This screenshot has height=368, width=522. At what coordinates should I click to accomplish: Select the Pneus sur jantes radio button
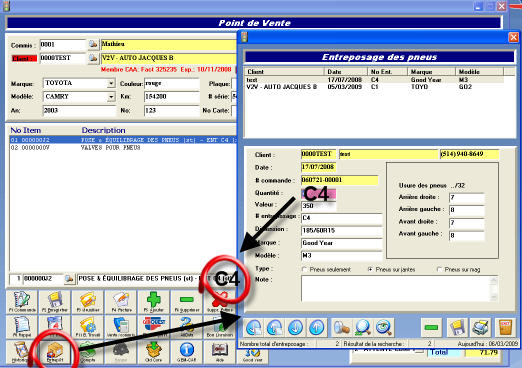tap(370, 269)
